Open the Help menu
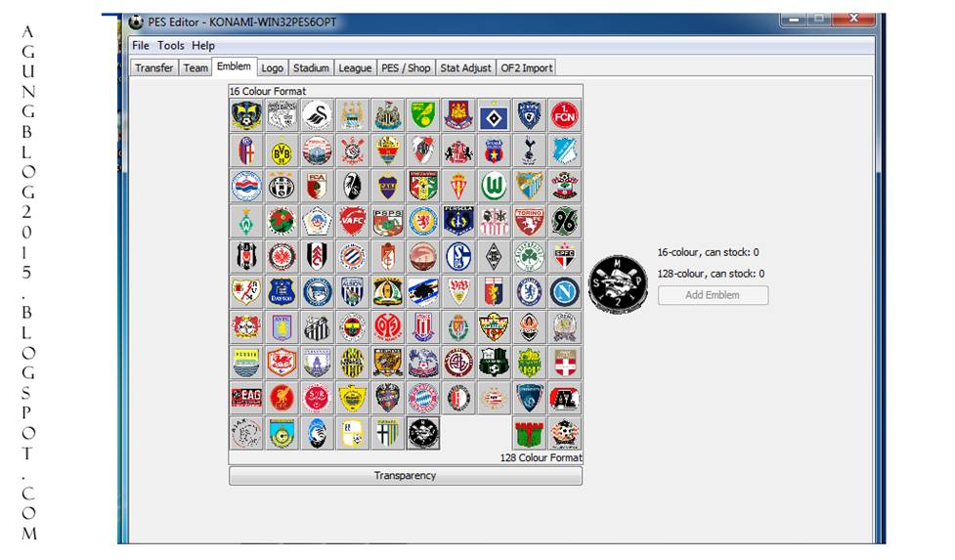Viewport: 955px width, 560px height. point(202,45)
